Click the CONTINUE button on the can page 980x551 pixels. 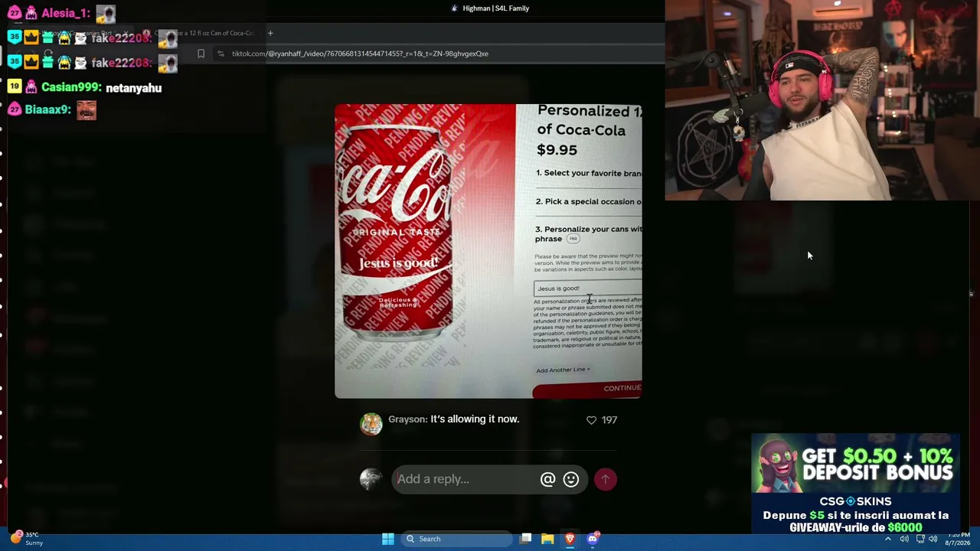point(587,389)
